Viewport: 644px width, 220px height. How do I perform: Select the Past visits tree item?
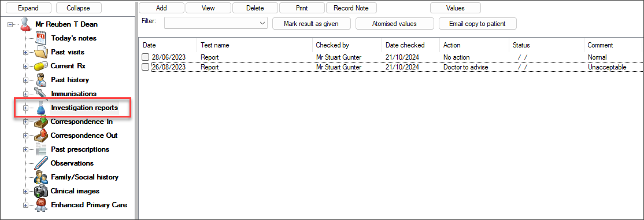click(x=68, y=52)
